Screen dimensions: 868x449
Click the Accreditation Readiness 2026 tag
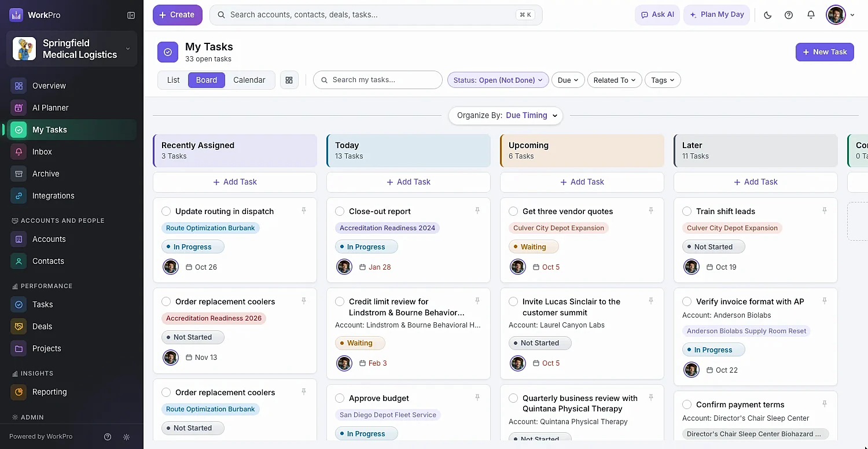point(214,318)
